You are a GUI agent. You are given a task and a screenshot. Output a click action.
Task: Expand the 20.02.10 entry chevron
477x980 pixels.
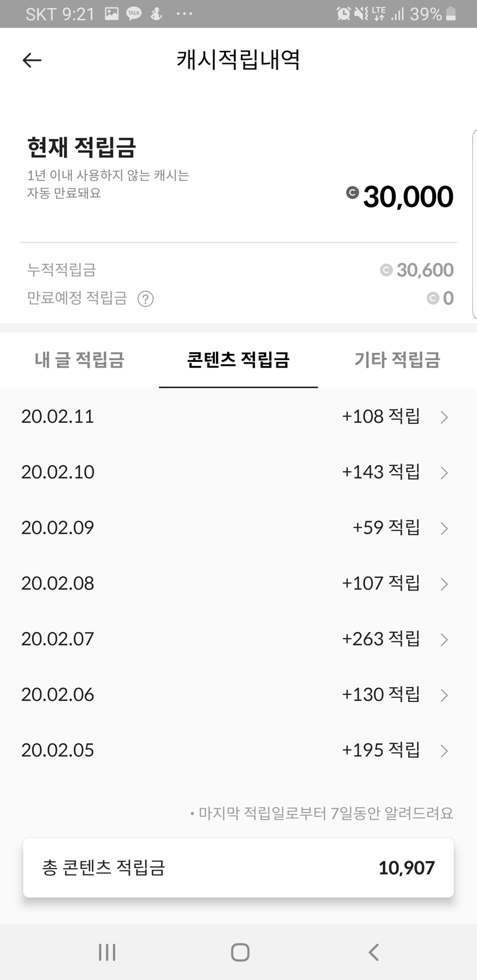point(444,473)
